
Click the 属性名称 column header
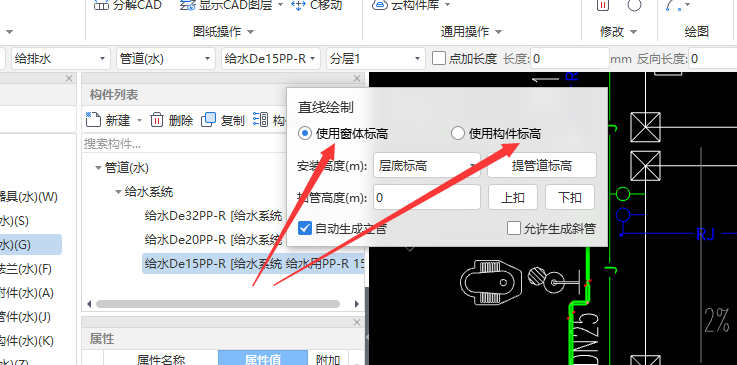pyautogui.click(x=161, y=359)
